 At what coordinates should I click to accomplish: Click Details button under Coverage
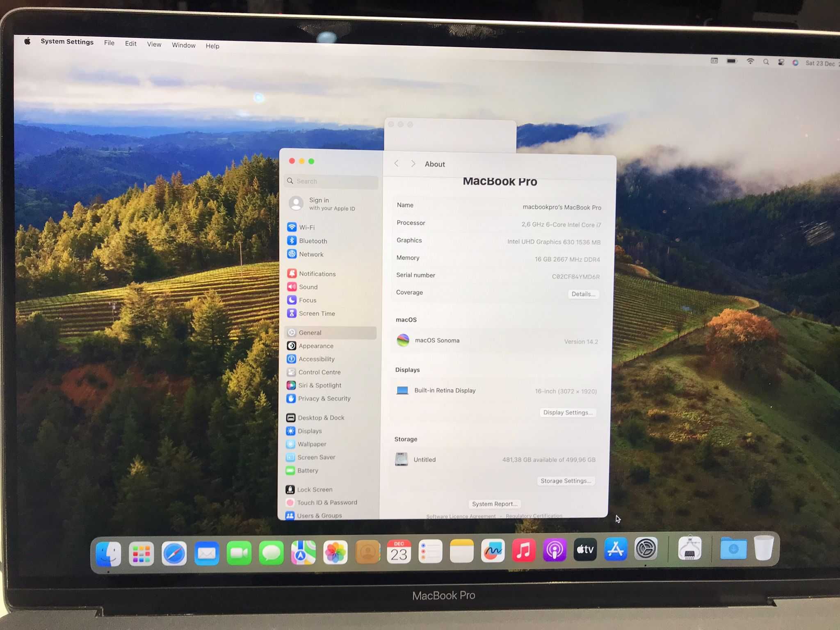[582, 294]
